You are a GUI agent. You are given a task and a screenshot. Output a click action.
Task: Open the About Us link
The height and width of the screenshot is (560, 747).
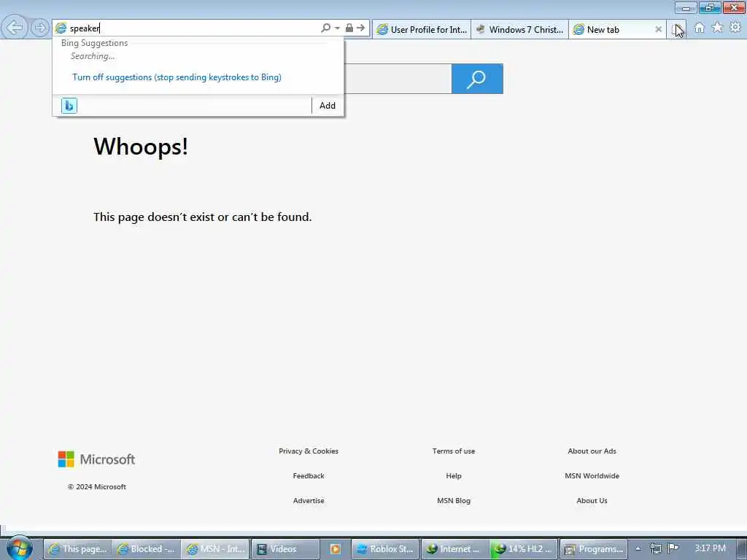[592, 500]
